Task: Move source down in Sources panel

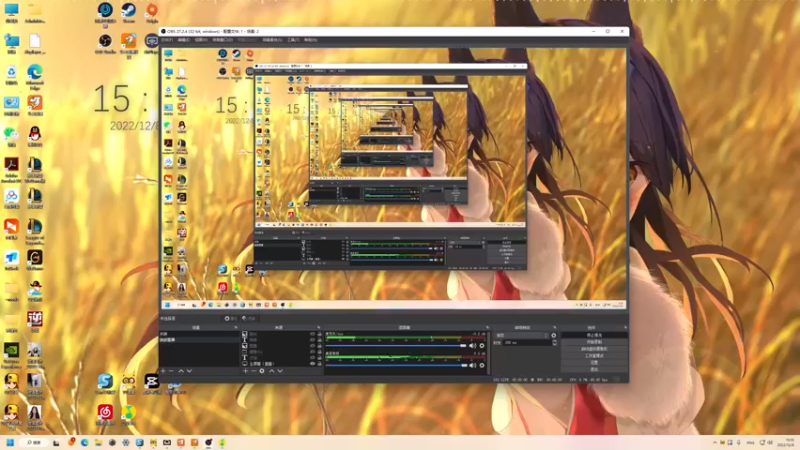Action: (x=280, y=371)
